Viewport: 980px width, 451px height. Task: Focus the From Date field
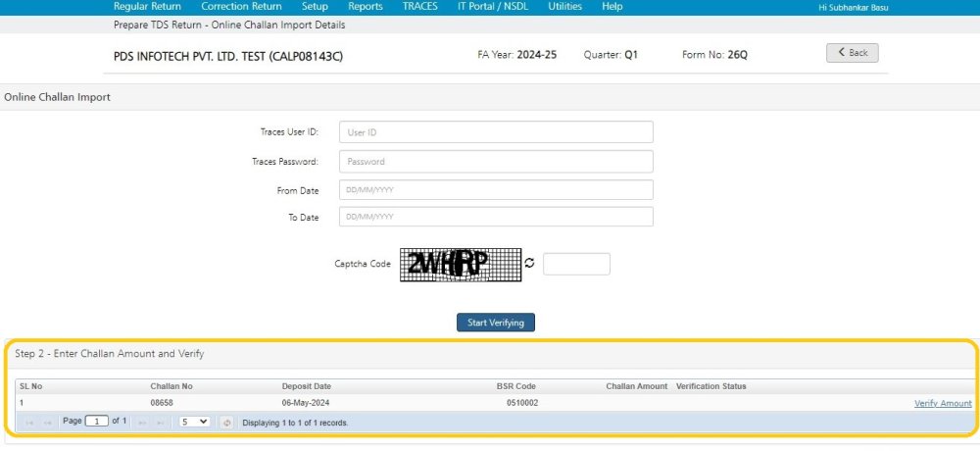(x=496, y=190)
